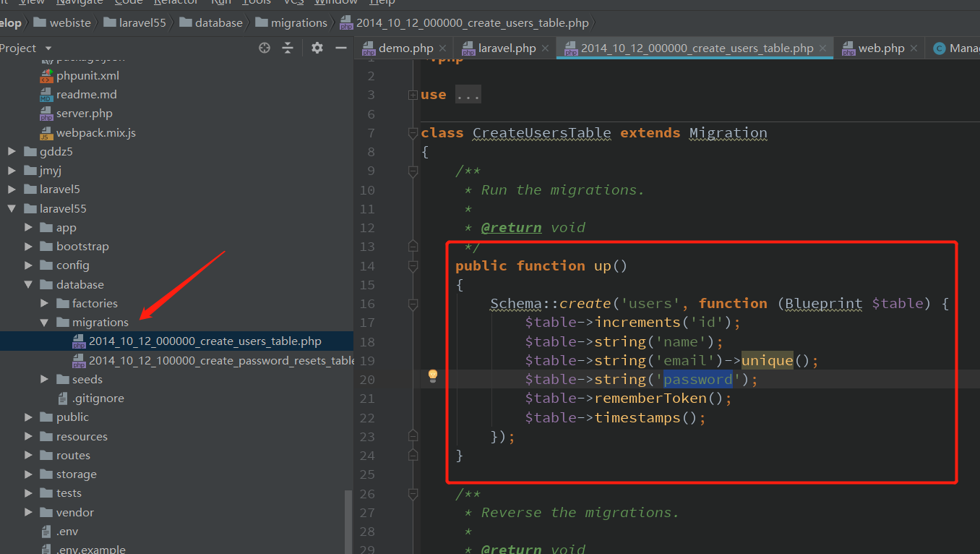Expand the config folder
980x554 pixels.
[x=28, y=265]
